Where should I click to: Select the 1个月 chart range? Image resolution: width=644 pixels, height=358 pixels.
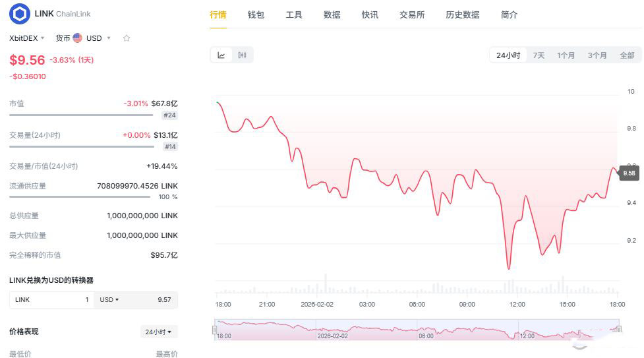pos(566,55)
